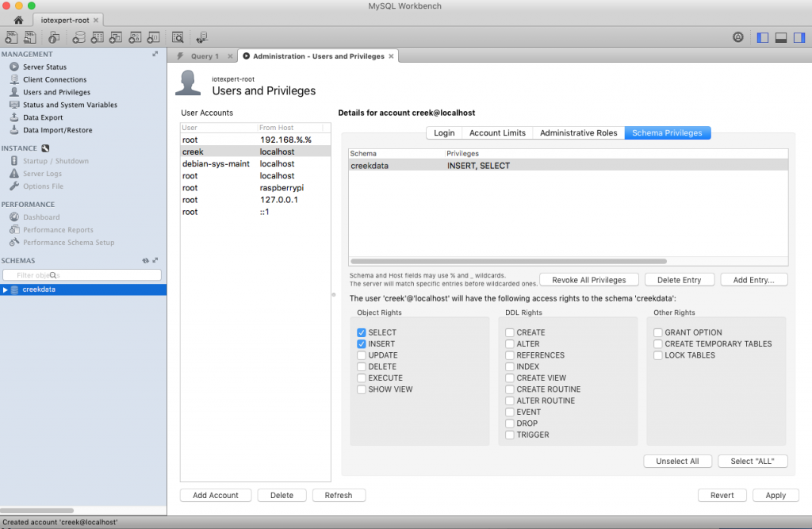Open a SQL script file icon
The width and height of the screenshot is (812, 529).
point(30,37)
